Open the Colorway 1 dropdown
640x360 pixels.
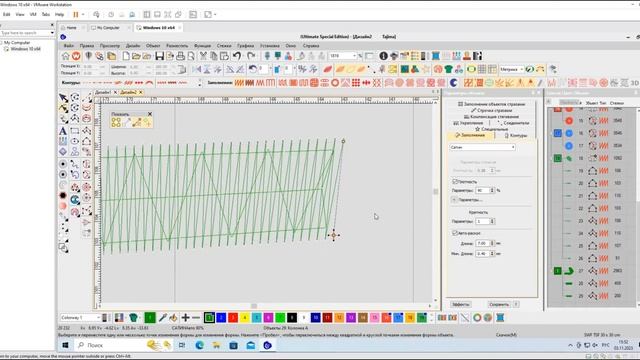point(80,318)
